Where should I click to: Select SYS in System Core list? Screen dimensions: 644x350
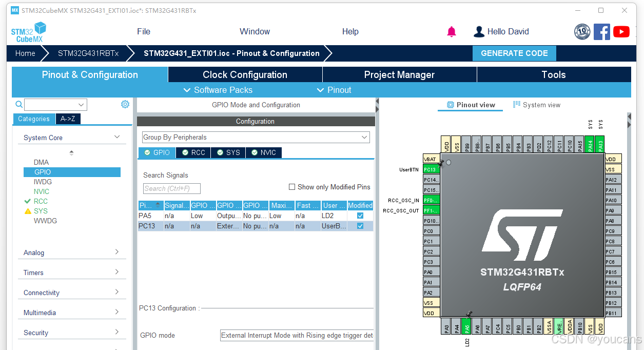41,211
